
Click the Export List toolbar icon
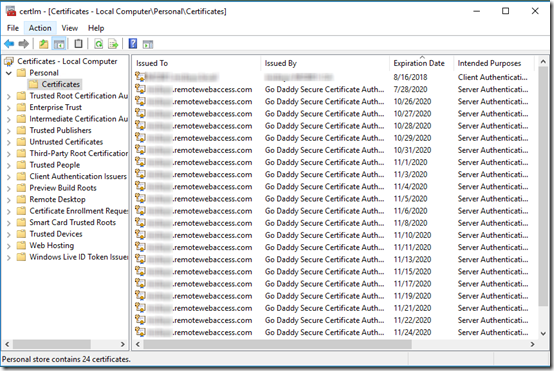[x=113, y=44]
